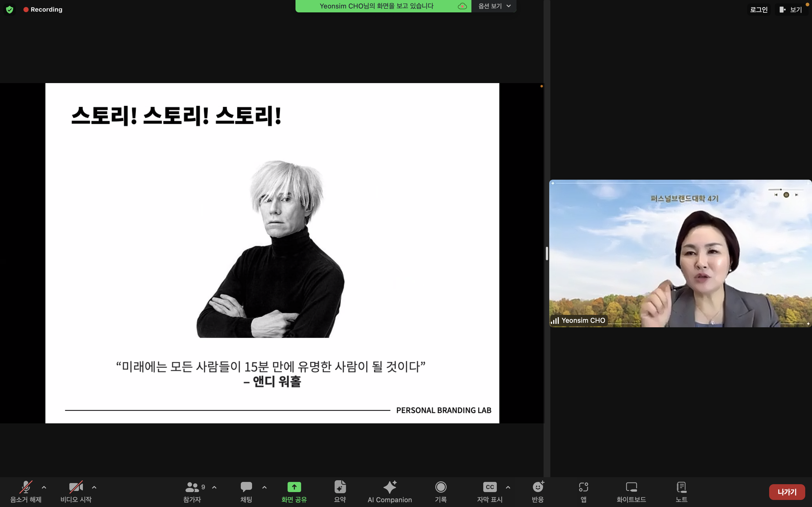Screen dimensions: 812x507
Task: Open the 화이트보드 whiteboard icon
Action: click(x=631, y=487)
